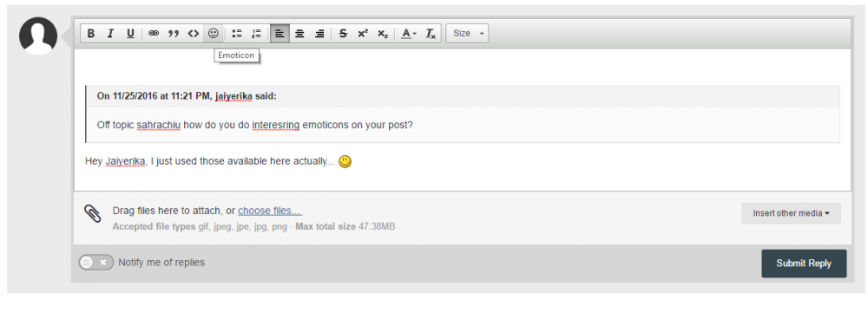Click the smiley emoticon in the reply
868x326 pixels.
click(345, 162)
